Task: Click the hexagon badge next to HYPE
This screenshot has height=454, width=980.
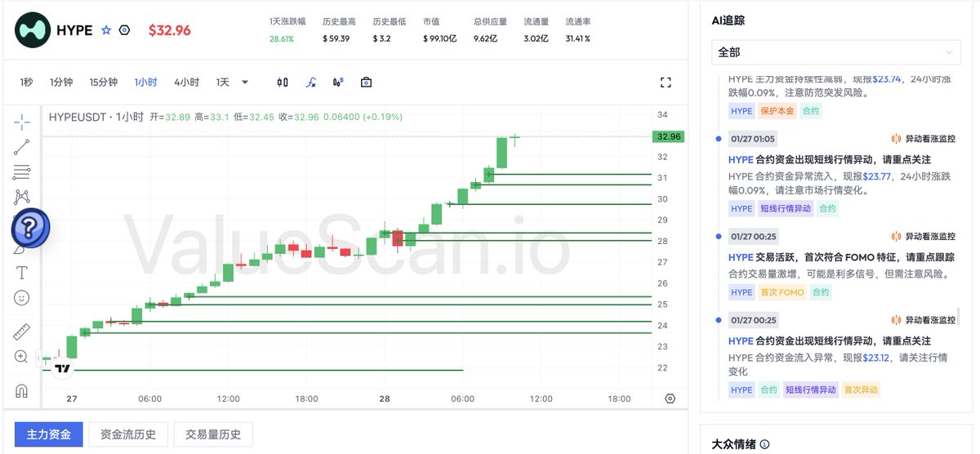Action: coord(124,30)
